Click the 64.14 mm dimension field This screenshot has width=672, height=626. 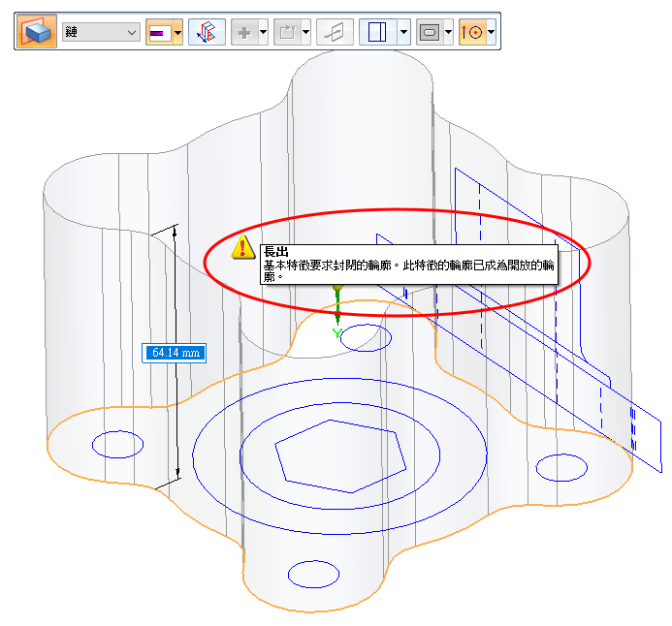pyautogui.click(x=175, y=353)
